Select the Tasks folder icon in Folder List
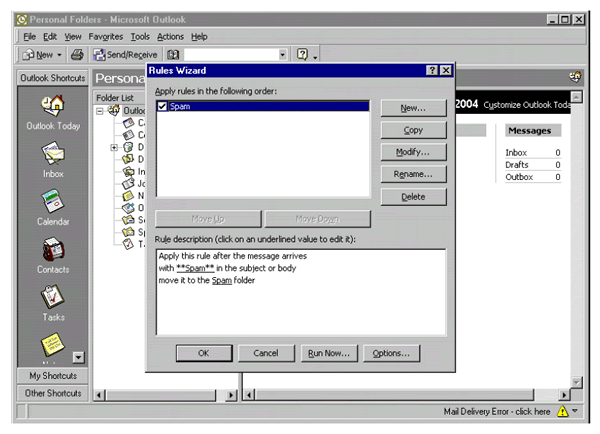600x434 pixels. point(128,243)
